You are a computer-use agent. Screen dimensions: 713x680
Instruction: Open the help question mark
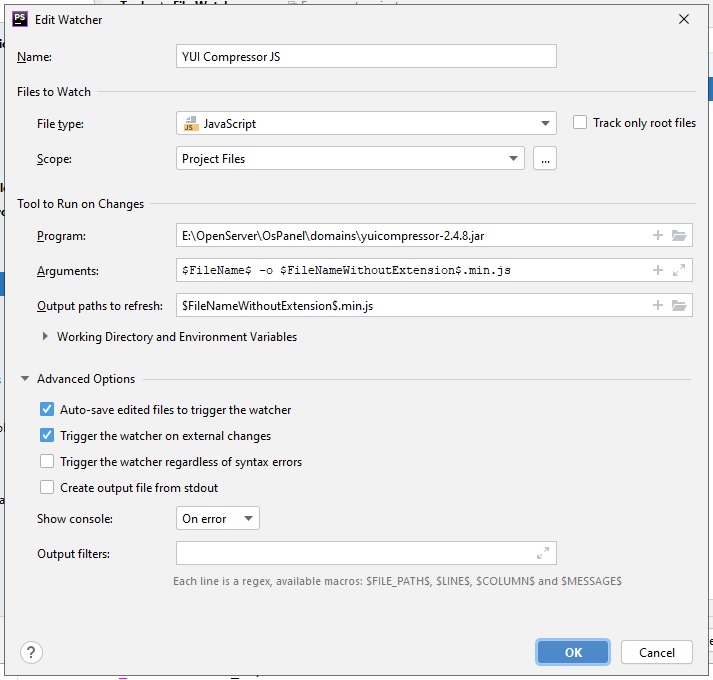[x=31, y=652]
